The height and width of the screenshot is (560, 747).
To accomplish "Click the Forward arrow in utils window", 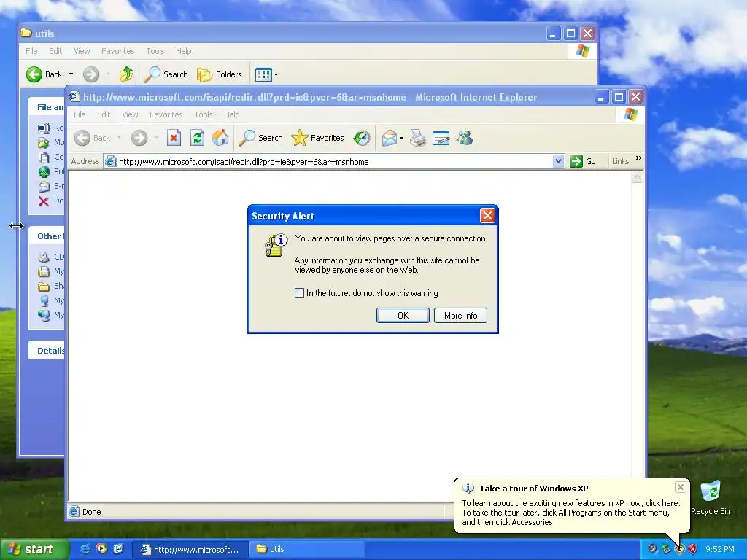I will (91, 74).
